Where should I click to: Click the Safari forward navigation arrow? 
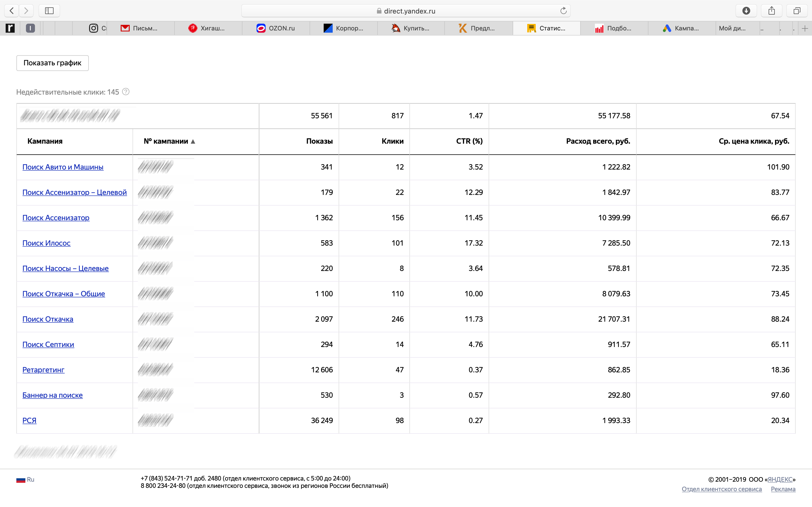pos(26,11)
